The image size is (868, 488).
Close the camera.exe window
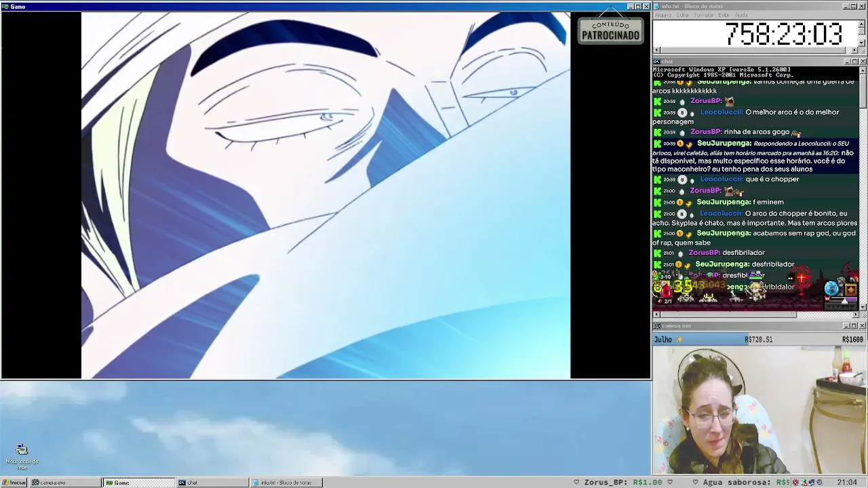tap(863, 326)
